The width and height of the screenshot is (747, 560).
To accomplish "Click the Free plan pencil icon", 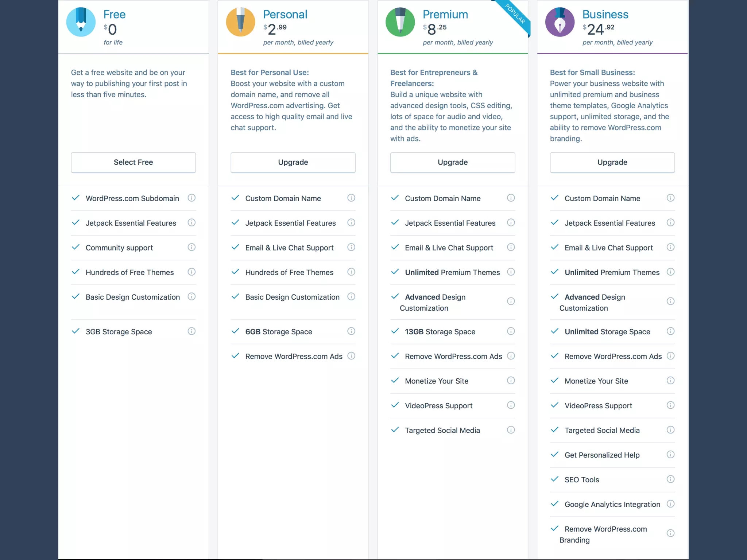I will tap(81, 22).
